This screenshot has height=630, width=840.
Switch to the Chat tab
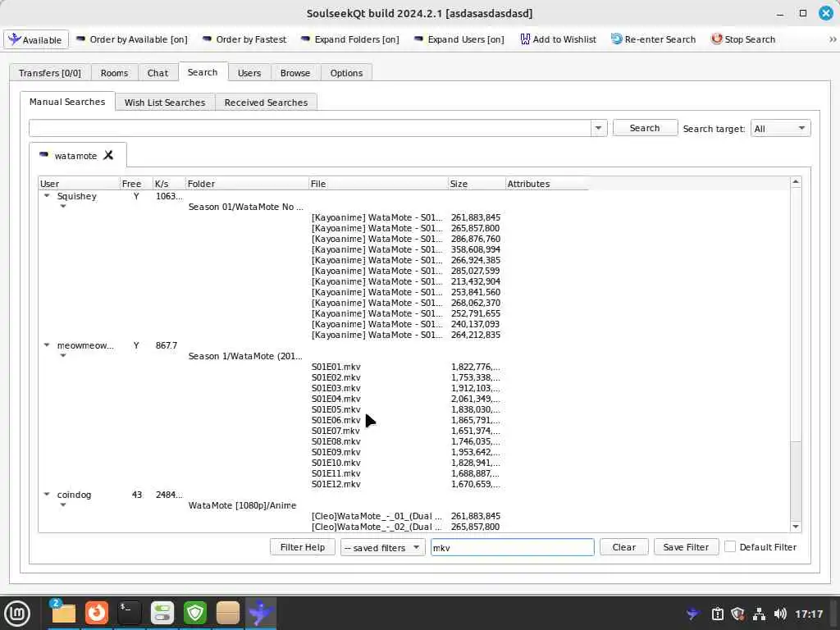point(157,73)
